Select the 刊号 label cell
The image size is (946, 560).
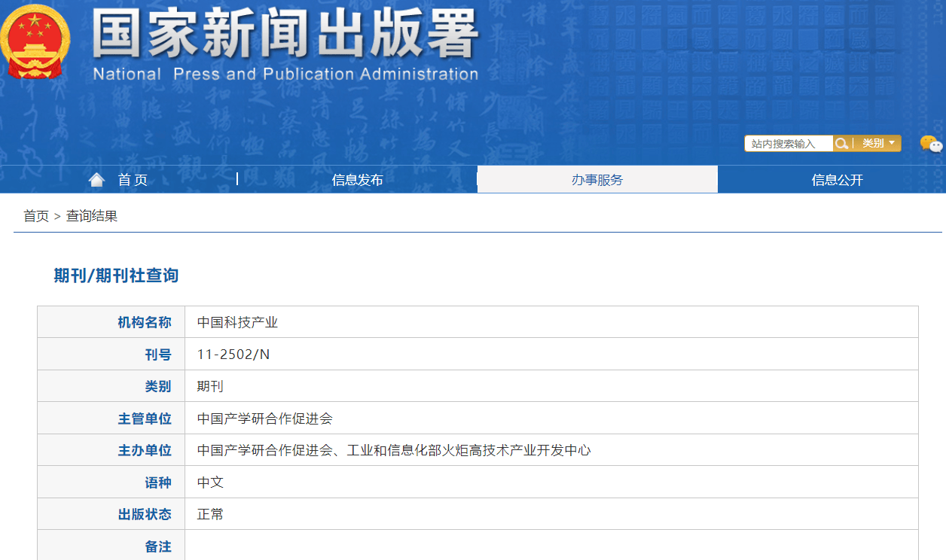(x=111, y=354)
